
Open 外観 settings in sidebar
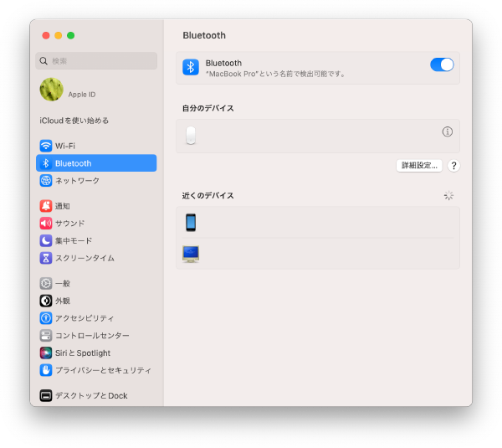point(96,301)
